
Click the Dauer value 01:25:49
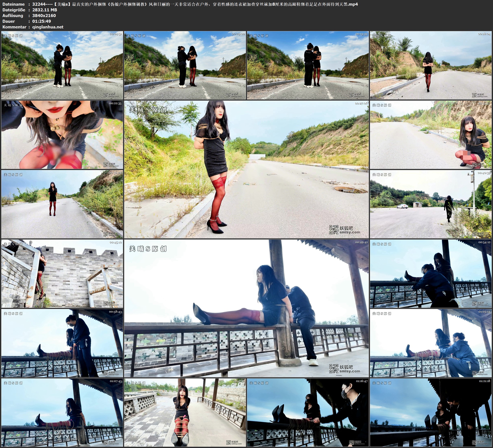click(42, 21)
